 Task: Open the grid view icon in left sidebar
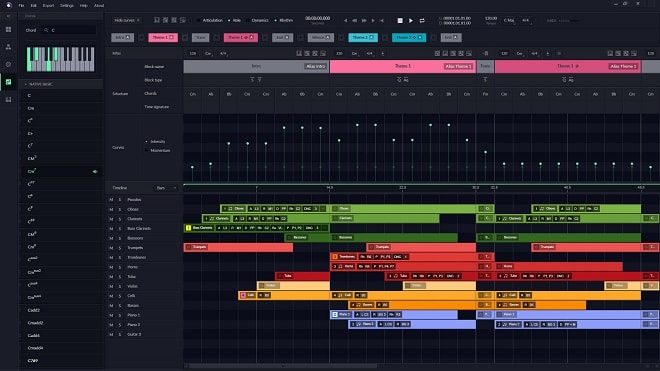pyautogui.click(x=8, y=29)
